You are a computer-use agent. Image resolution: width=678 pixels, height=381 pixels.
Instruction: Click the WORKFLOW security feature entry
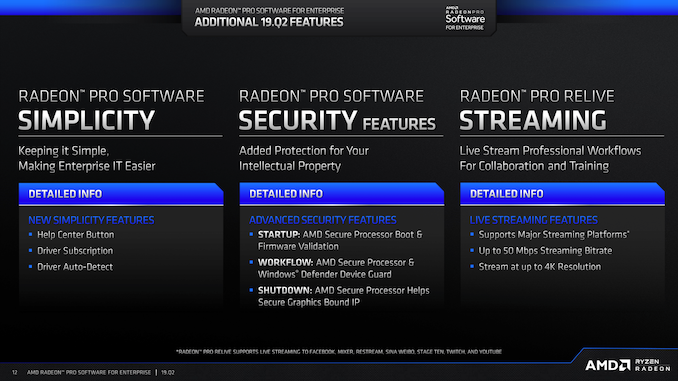point(336,269)
